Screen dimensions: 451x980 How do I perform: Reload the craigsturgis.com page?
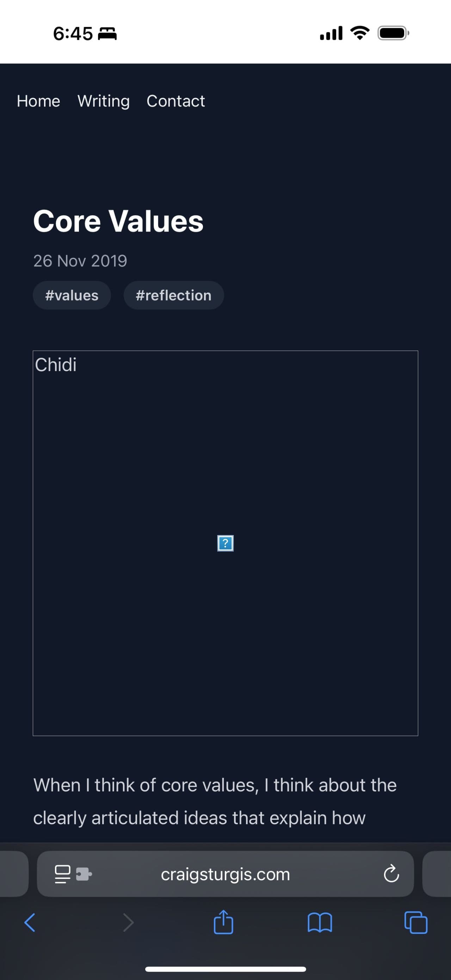click(391, 874)
